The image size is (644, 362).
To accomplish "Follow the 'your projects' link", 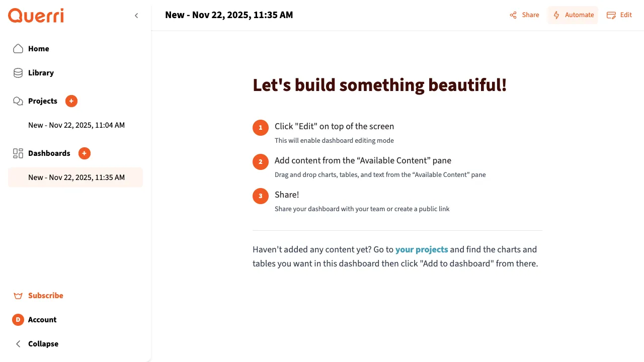I will (422, 249).
